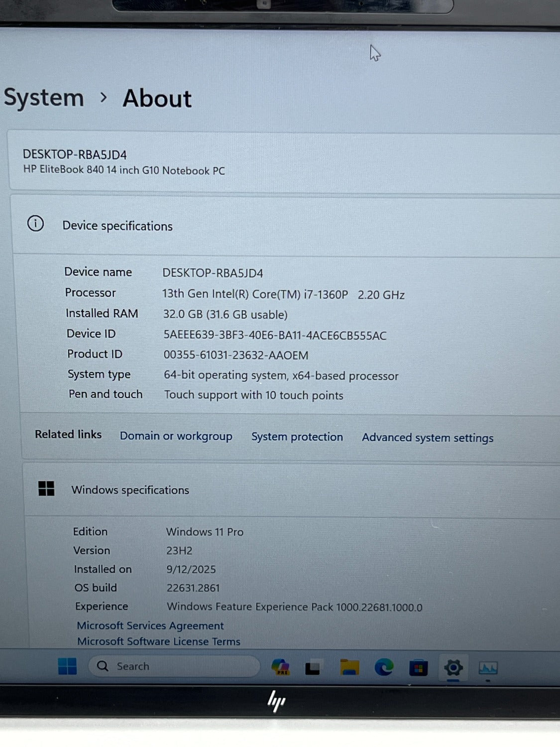Open Microsoft Services Agreement link
560x747 pixels.
click(150, 625)
